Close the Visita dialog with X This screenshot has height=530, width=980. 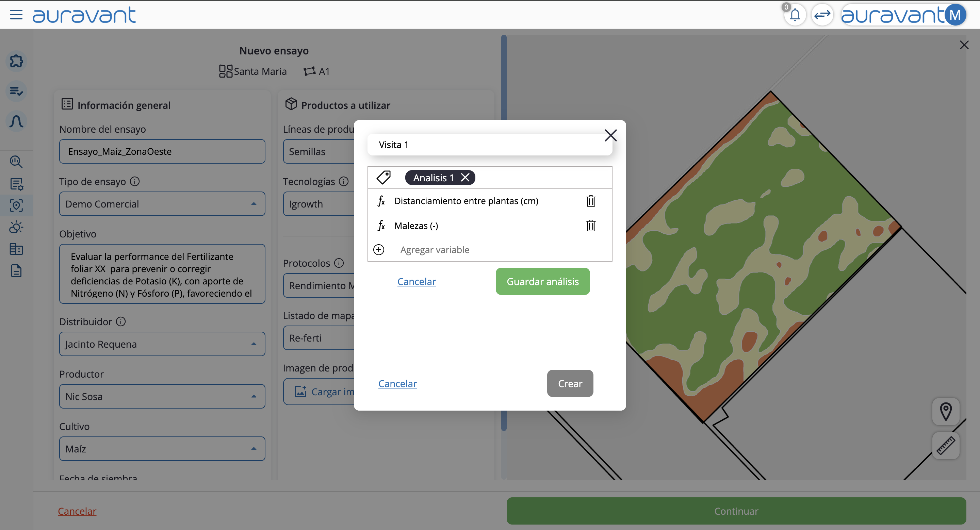pyautogui.click(x=610, y=135)
